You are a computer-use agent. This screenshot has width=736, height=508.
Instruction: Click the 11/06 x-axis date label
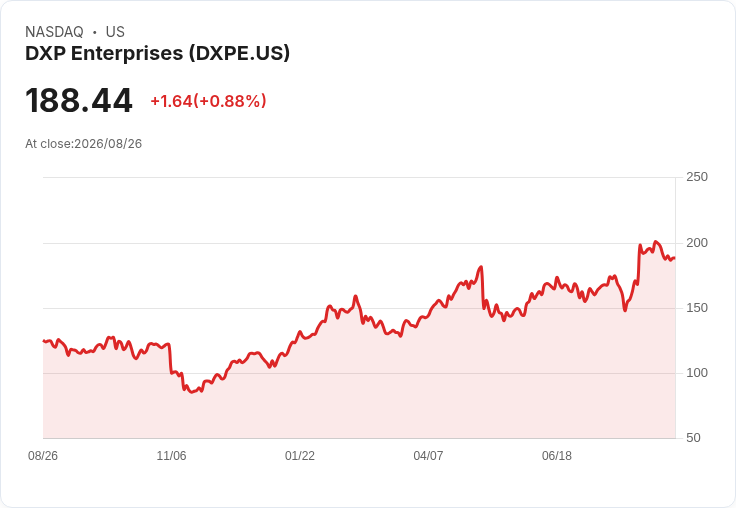171,456
